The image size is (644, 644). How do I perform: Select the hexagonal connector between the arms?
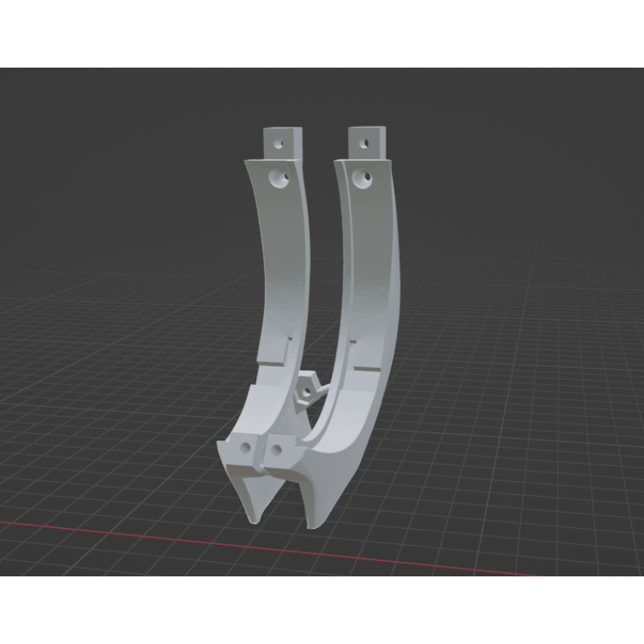point(306,391)
